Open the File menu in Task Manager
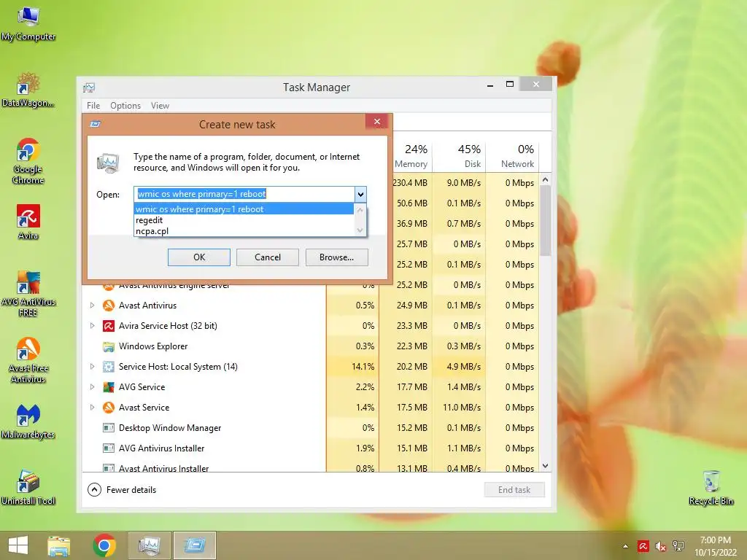The image size is (747, 560). [x=93, y=106]
